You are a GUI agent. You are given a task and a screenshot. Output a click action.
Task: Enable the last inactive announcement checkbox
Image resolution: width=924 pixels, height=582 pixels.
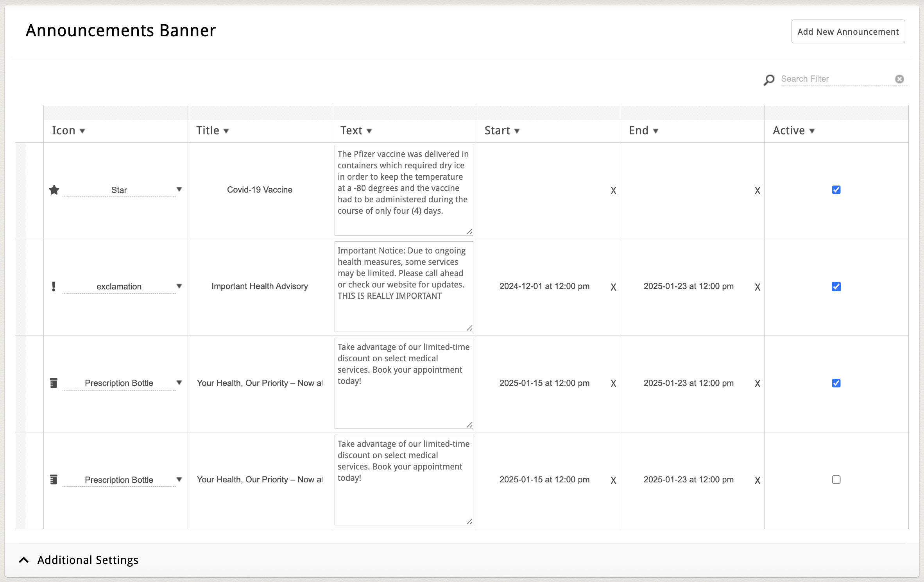tap(836, 480)
